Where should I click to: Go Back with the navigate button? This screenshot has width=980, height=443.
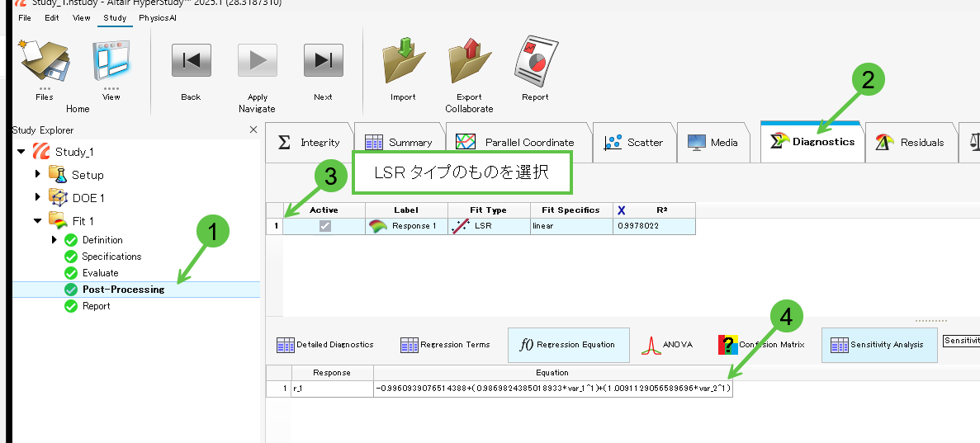click(191, 60)
